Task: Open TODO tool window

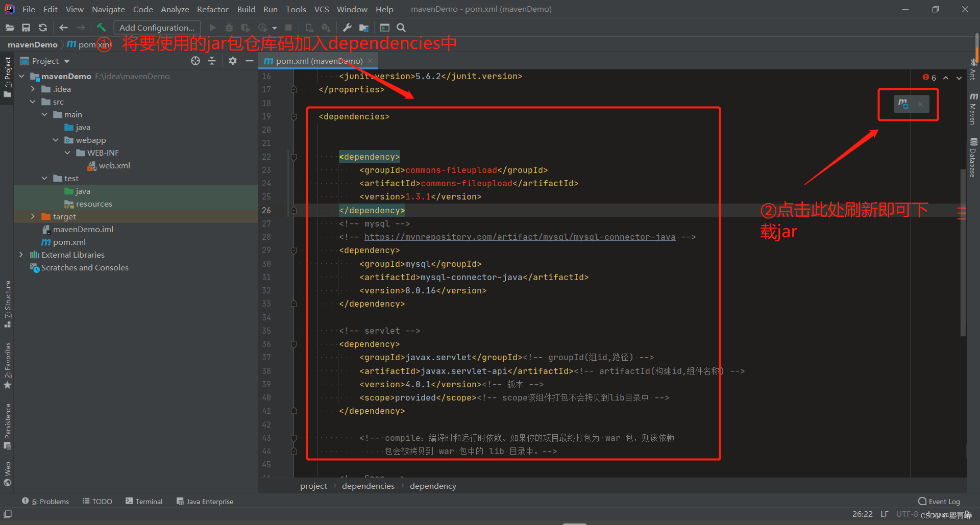Action: pyautogui.click(x=97, y=502)
